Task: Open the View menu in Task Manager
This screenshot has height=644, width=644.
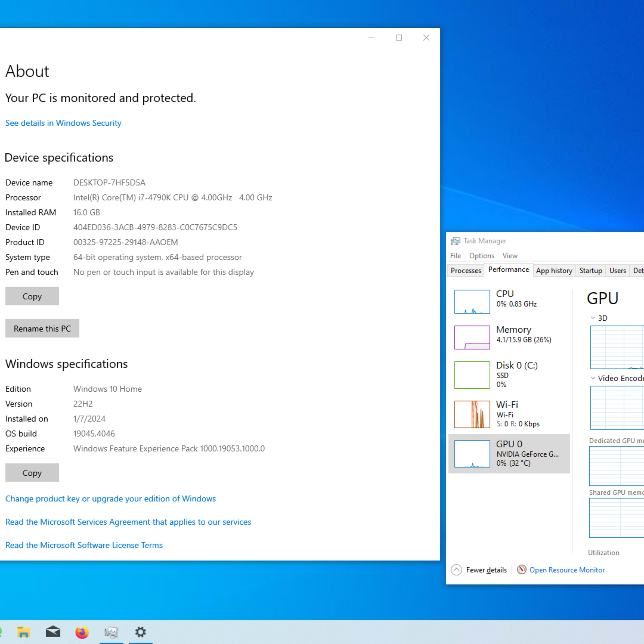Action: pos(510,256)
